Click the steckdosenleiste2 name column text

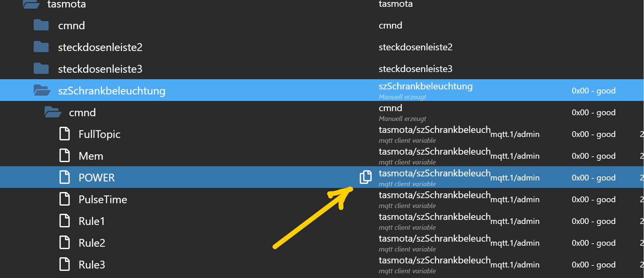click(416, 47)
